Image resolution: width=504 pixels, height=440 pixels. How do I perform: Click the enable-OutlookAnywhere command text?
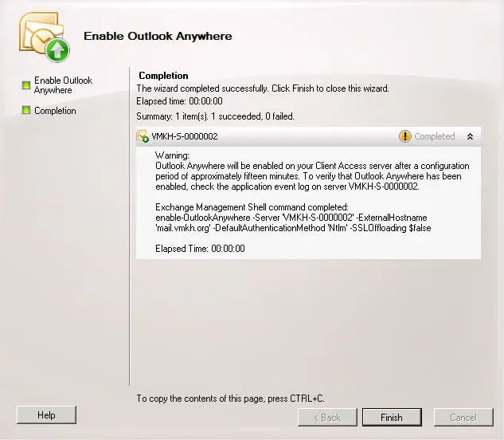[291, 218]
